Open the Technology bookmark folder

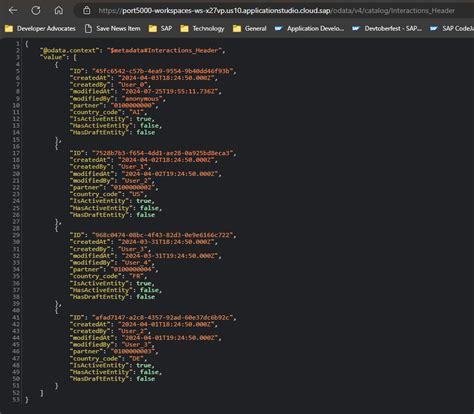pyautogui.click(x=202, y=29)
